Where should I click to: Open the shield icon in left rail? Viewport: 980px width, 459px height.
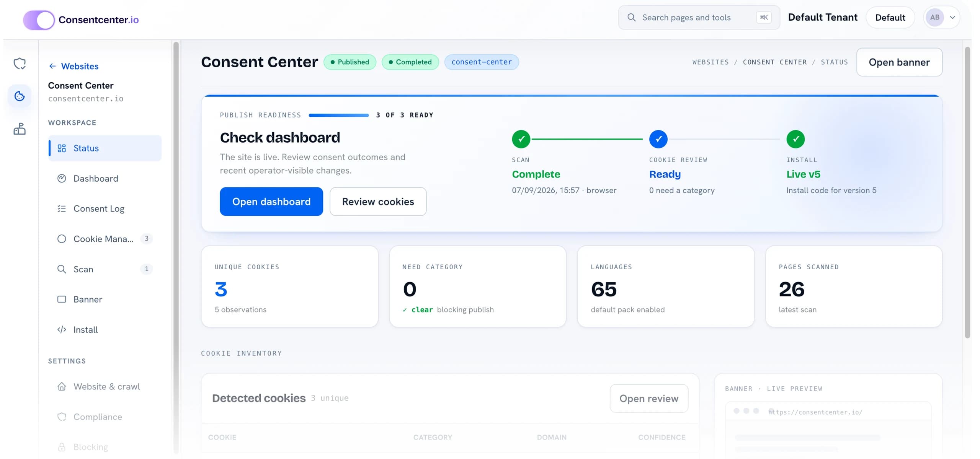(x=20, y=63)
